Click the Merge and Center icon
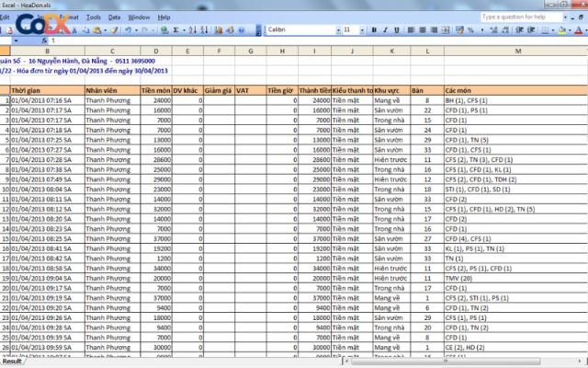The height and width of the screenshot is (368, 588). point(445,30)
